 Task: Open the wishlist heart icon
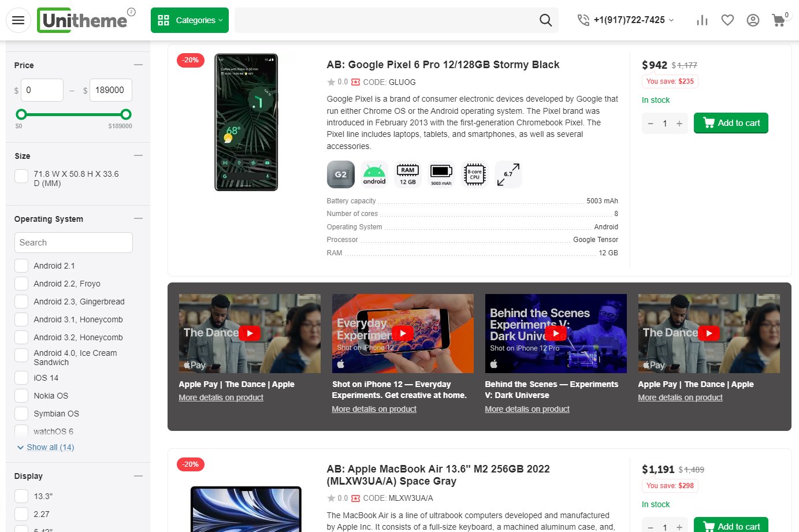click(727, 20)
